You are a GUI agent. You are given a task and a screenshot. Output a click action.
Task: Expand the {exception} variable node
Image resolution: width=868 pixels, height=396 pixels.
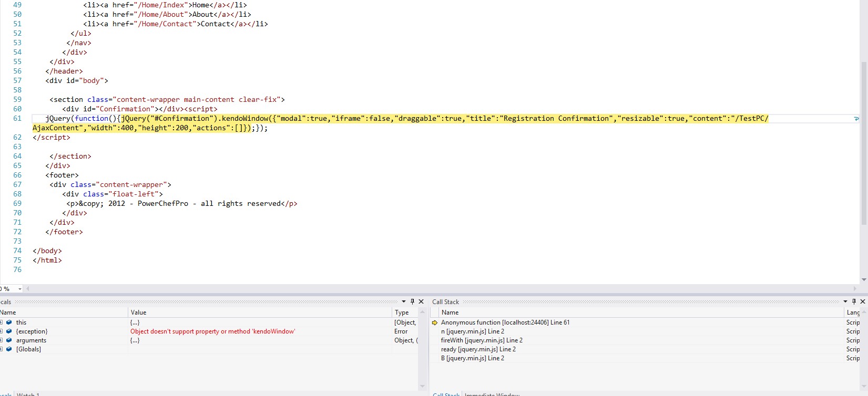point(1,331)
